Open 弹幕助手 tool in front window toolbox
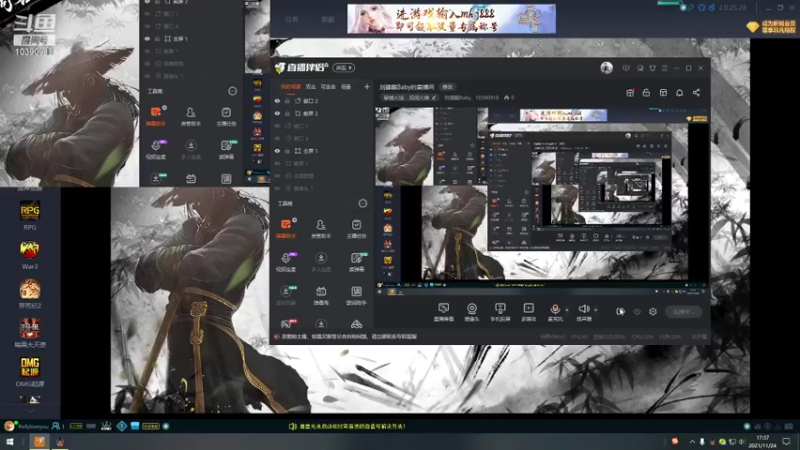This screenshot has height=450, width=800. pos(286,228)
